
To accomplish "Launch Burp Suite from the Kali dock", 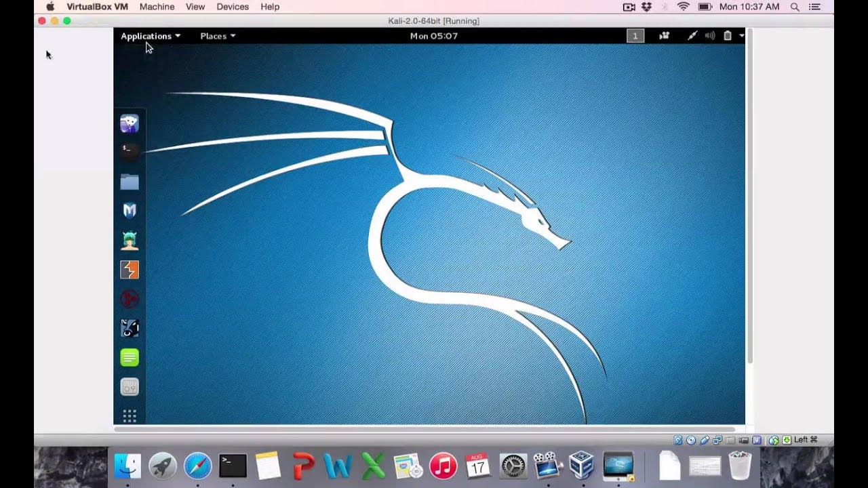I will (x=130, y=270).
